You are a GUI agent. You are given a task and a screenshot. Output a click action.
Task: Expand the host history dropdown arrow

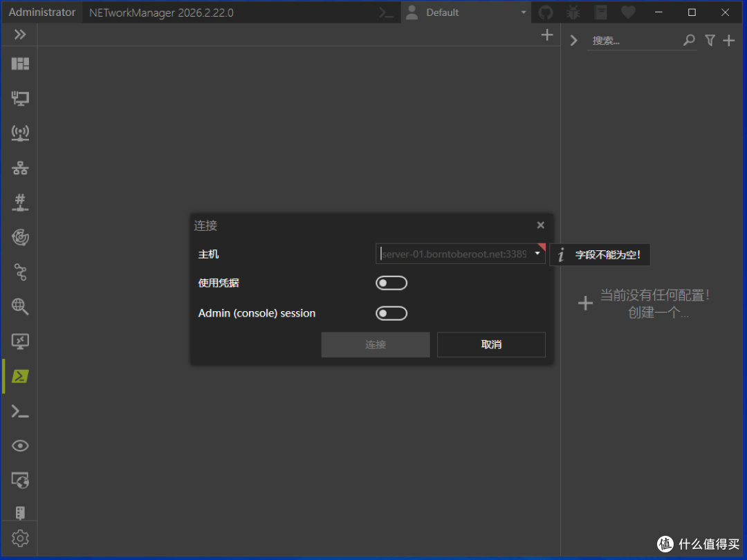(x=537, y=253)
